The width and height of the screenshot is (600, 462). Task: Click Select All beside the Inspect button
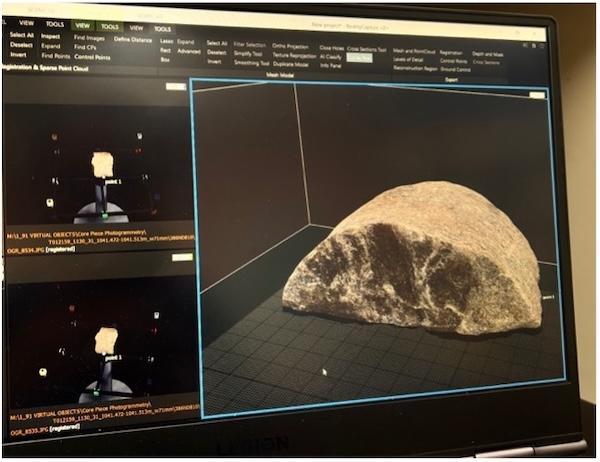[22, 35]
